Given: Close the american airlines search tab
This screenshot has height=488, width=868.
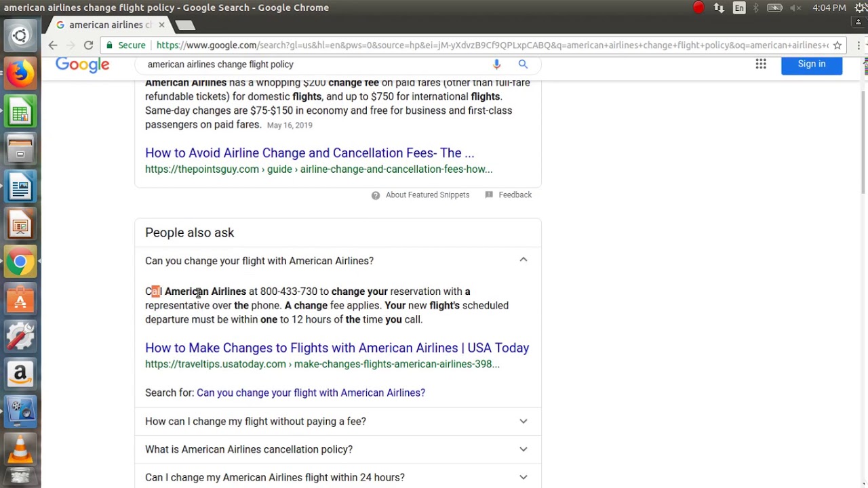Looking at the screenshot, I should tap(161, 25).
